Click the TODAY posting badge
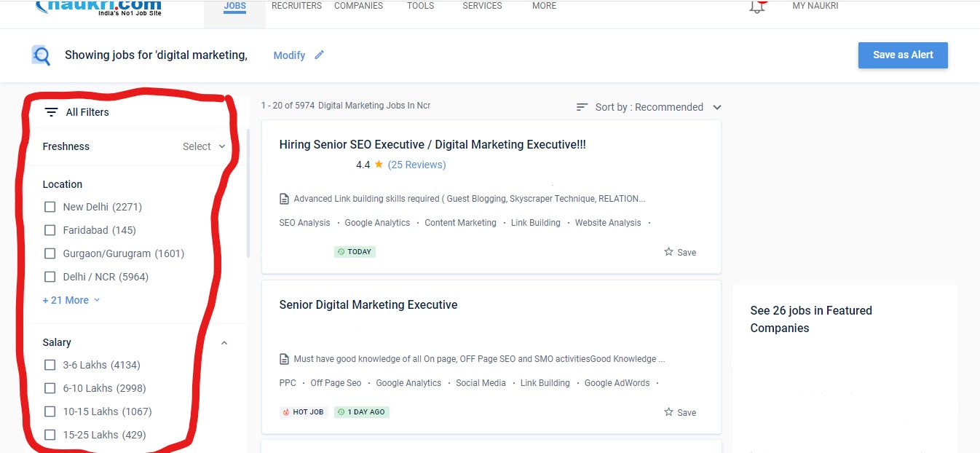This screenshot has width=980, height=453. [x=355, y=252]
